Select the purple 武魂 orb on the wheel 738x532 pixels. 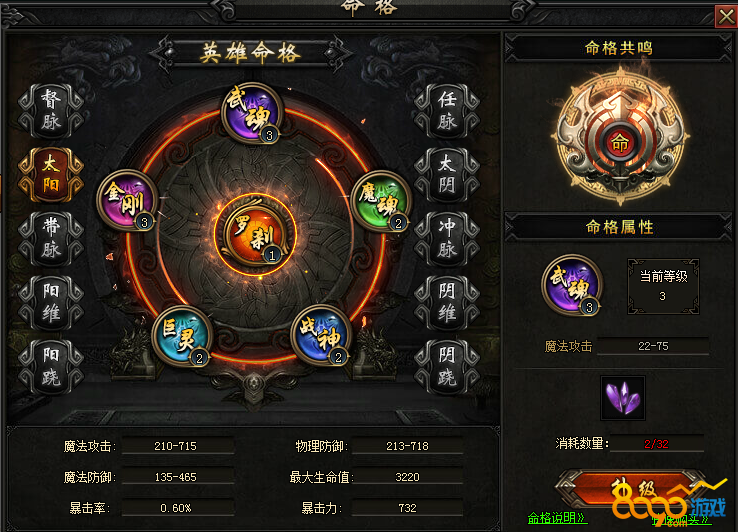252,113
